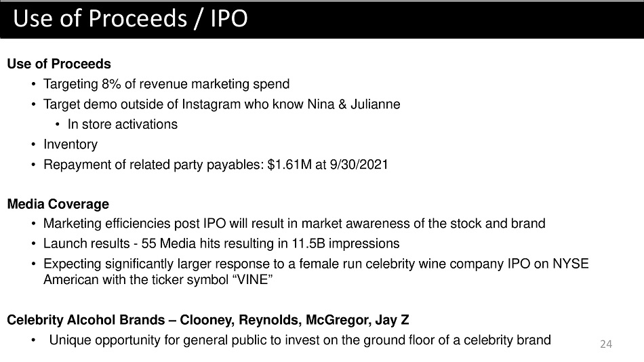The height and width of the screenshot is (362, 644).
Task: Click the bullet mentioning Nina & Julianne
Action: point(222,104)
